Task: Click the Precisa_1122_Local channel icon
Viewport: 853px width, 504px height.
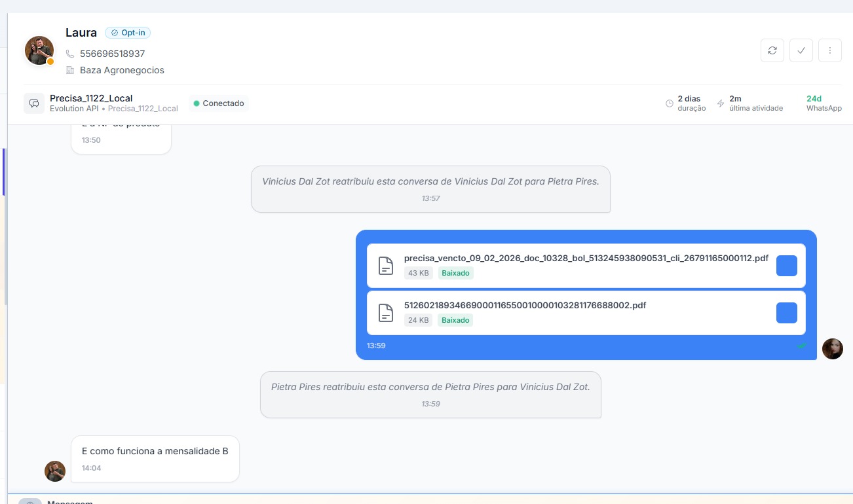Action: 34,103
